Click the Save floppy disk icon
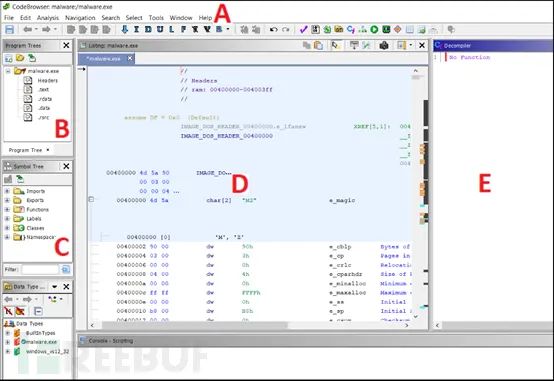Viewport: 554px width, 381px height. pyautogui.click(x=10, y=29)
